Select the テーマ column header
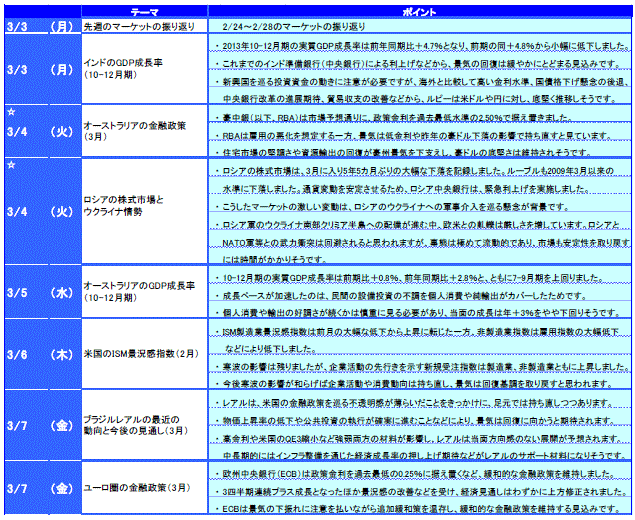Viewport: 635px width, 520px height. tap(144, 7)
